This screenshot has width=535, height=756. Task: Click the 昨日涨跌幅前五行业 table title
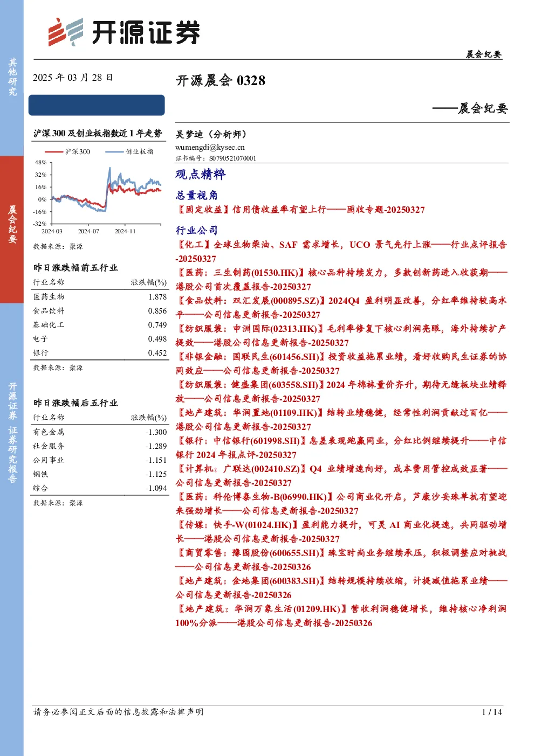pos(76,268)
